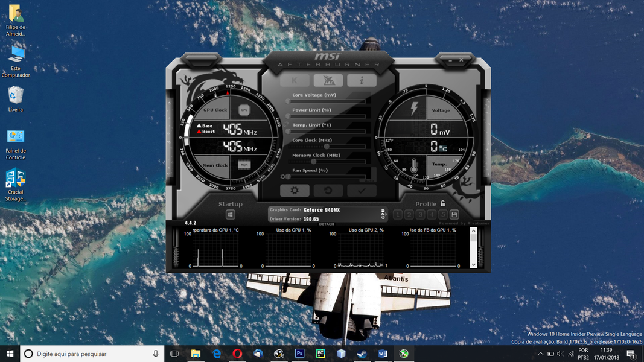Open the information i button
Viewport: 644px width, 362px height.
pyautogui.click(x=362, y=80)
